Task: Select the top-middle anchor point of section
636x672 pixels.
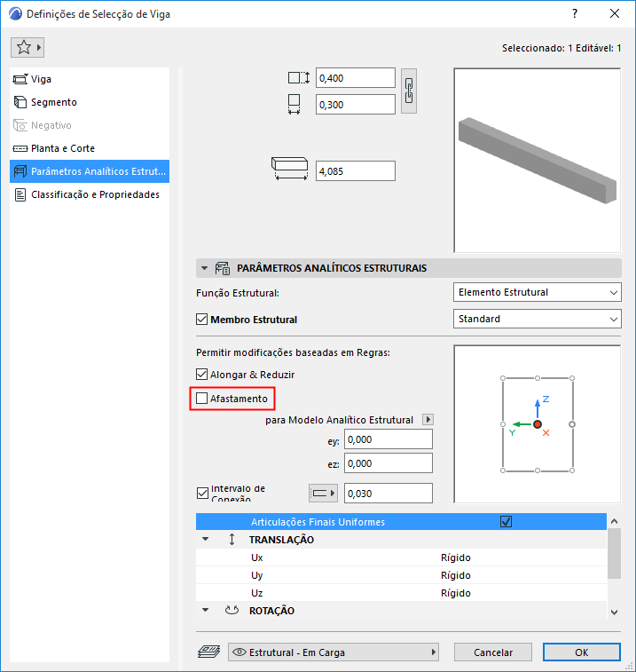Action: pos(537,378)
